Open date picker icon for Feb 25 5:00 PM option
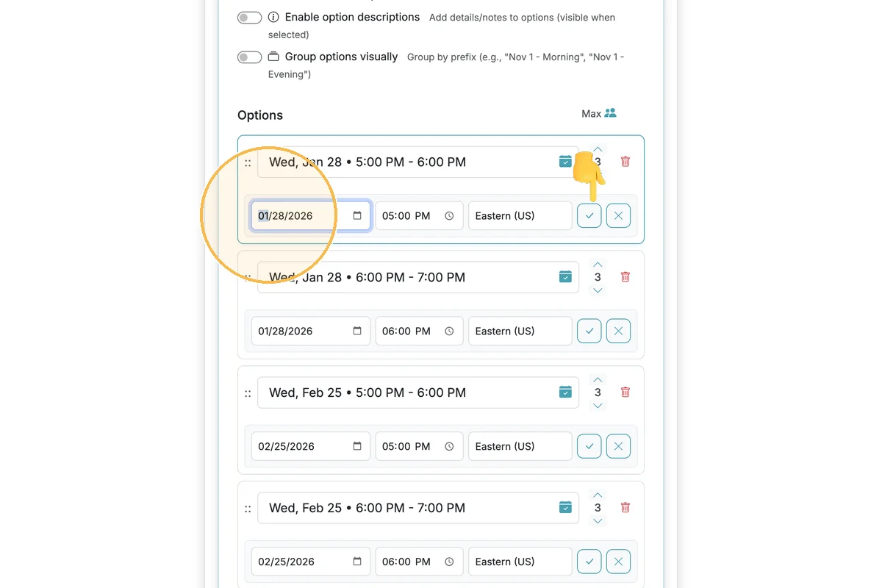Screen dimensions: 882x588 pos(357,447)
